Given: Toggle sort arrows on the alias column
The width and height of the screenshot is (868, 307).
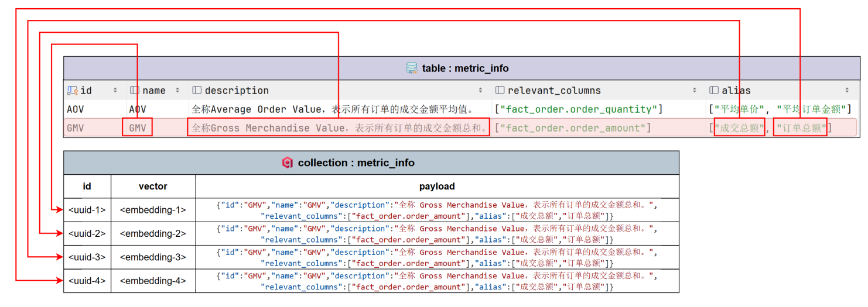Looking at the screenshot, I should coord(847,91).
